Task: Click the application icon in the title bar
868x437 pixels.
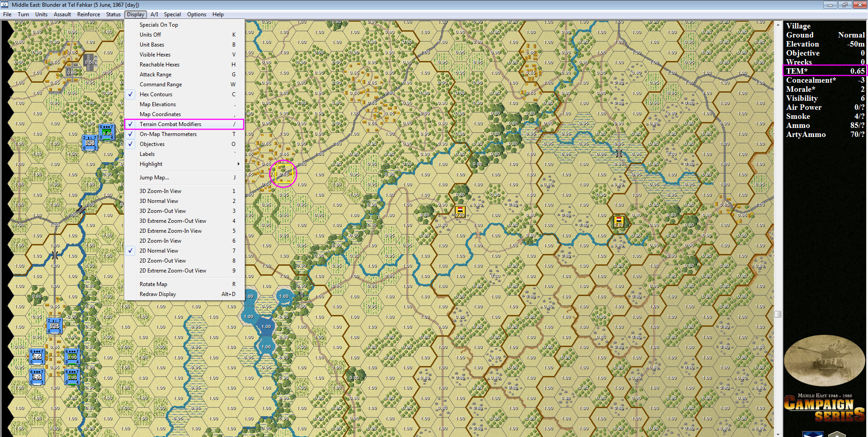Action: coord(5,5)
